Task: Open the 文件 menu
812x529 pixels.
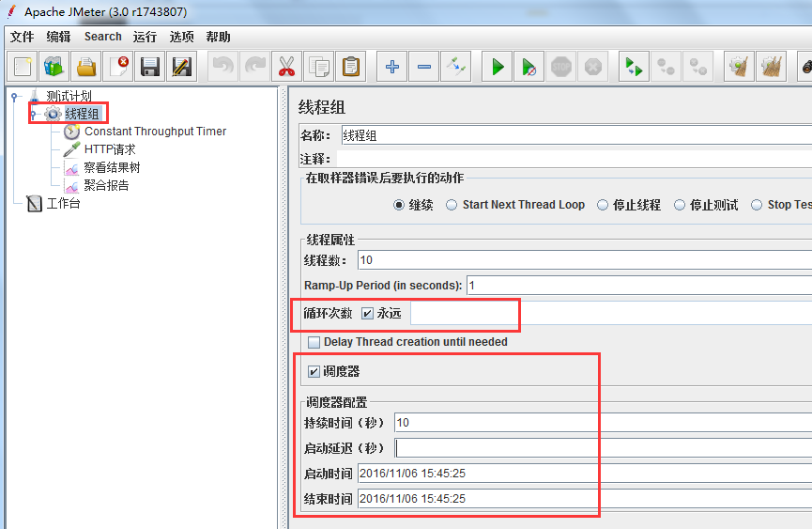Action: click(23, 37)
